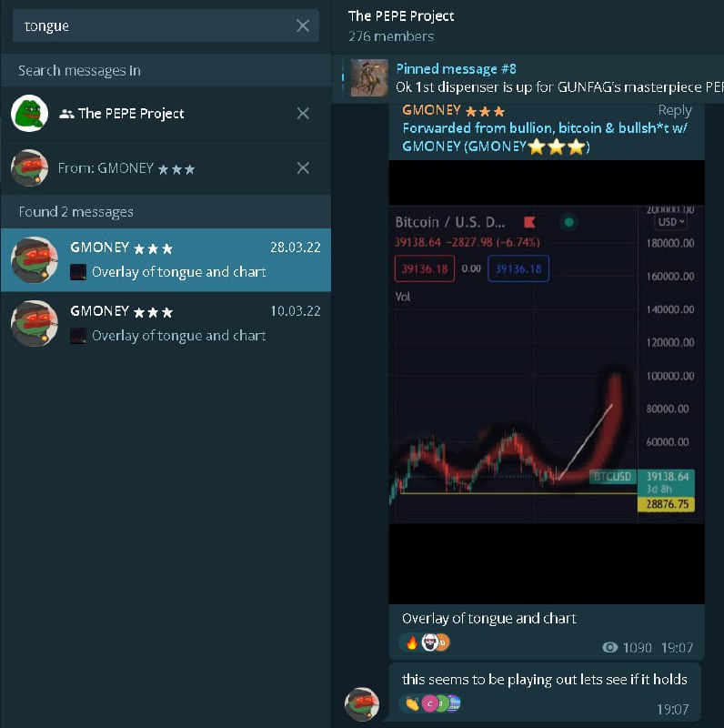724x728 pixels.
Task: Click the USD currency dropdown on chart
Action: tap(670, 222)
